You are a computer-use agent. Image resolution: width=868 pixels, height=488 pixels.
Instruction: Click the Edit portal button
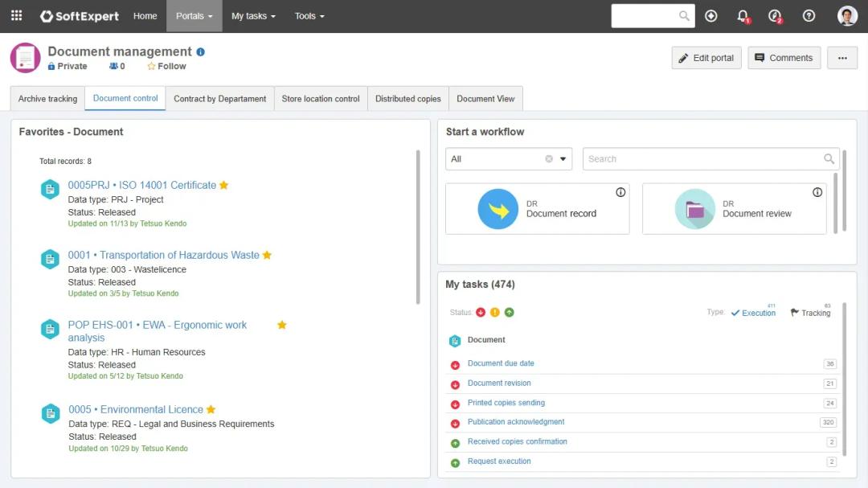pyautogui.click(x=706, y=58)
